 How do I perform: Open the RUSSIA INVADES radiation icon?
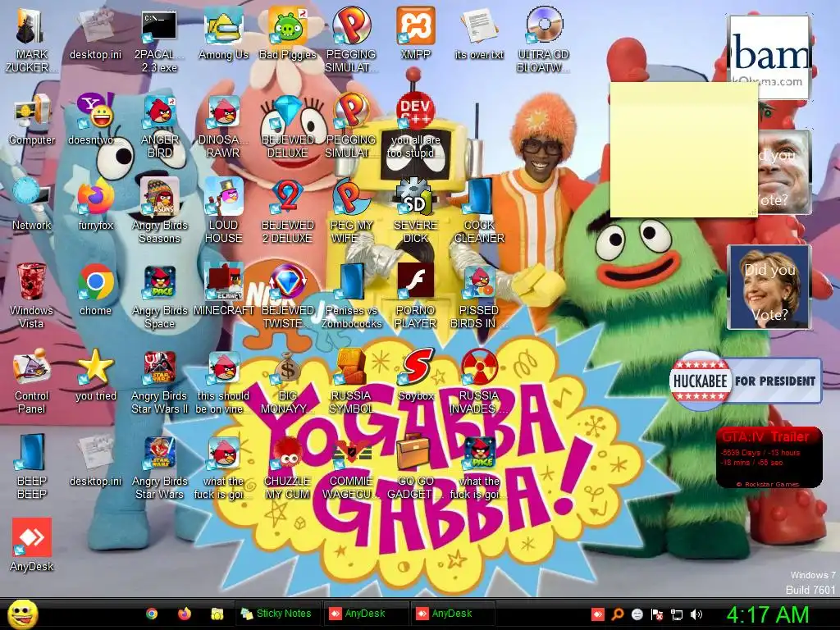pyautogui.click(x=479, y=379)
